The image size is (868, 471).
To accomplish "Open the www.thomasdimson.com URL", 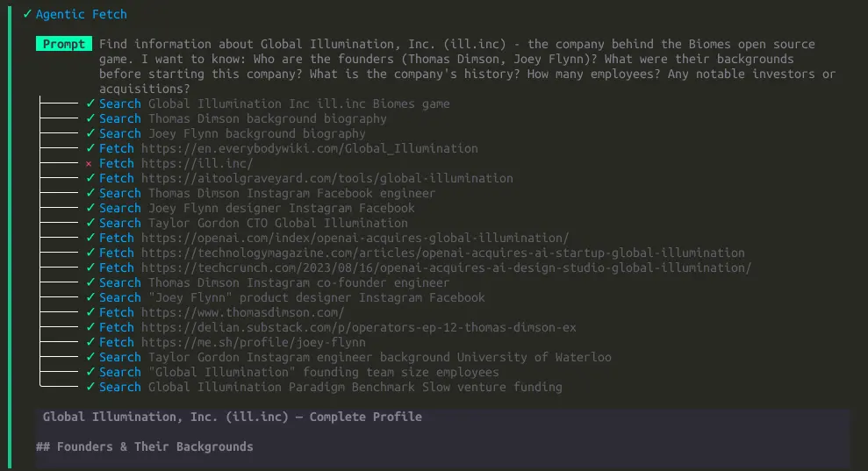I will [x=242, y=313].
